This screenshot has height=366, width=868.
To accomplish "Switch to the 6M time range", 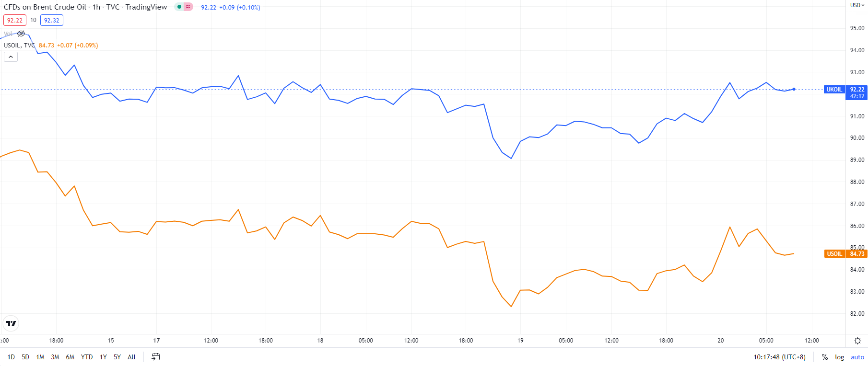I will tap(70, 357).
